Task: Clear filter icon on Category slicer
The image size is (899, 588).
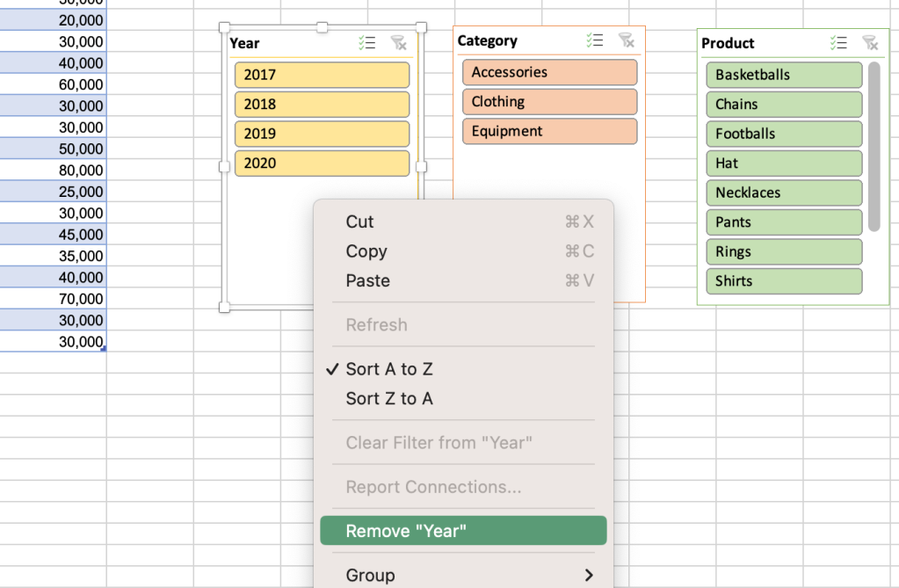Action: click(x=627, y=40)
